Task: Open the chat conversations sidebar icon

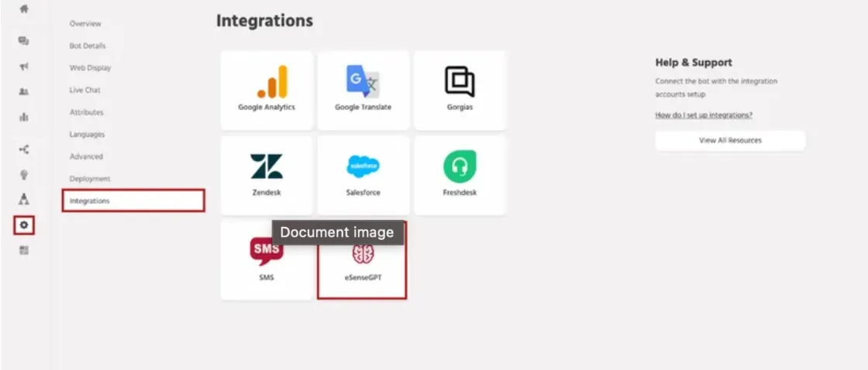Action: click(x=24, y=41)
